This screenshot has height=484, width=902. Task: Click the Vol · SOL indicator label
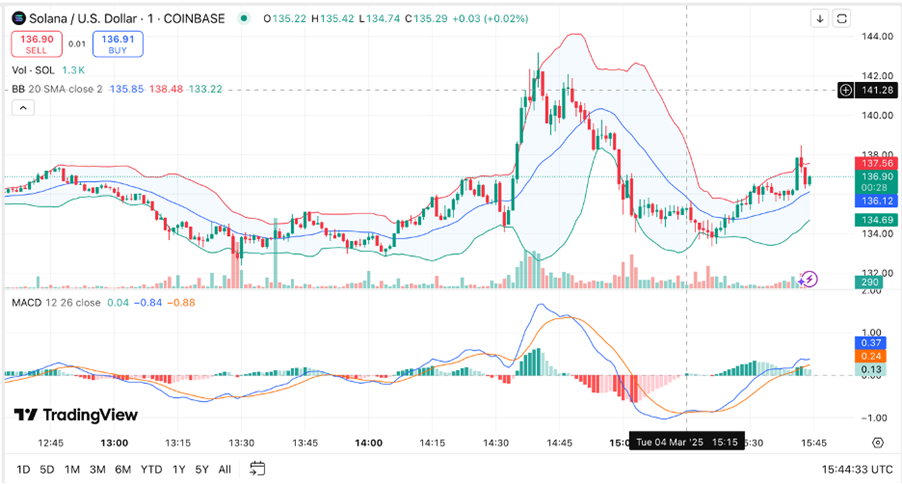click(x=35, y=70)
